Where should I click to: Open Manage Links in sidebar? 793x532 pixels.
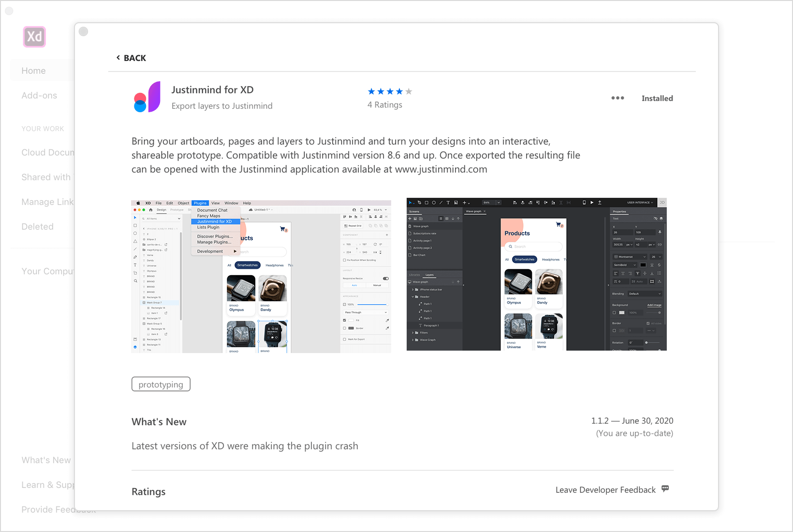click(47, 202)
